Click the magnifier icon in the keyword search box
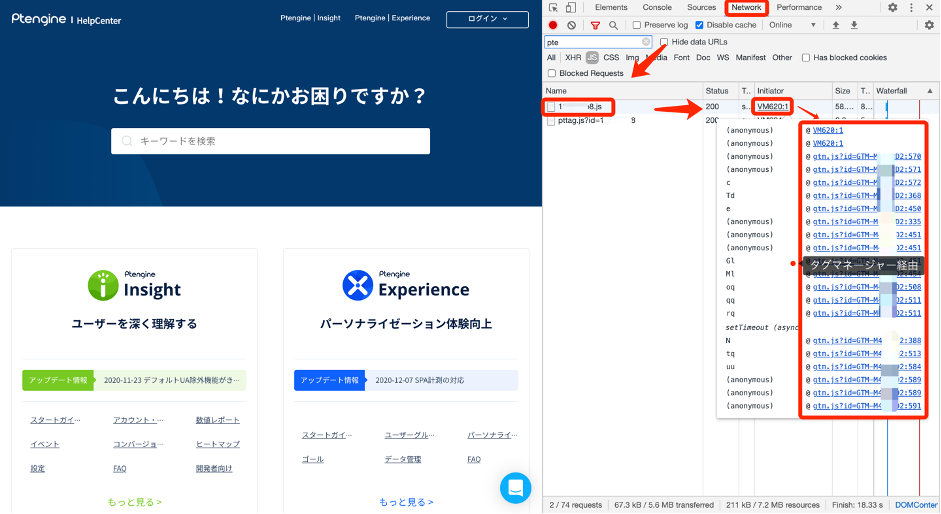This screenshot has width=941, height=514. pos(127,141)
